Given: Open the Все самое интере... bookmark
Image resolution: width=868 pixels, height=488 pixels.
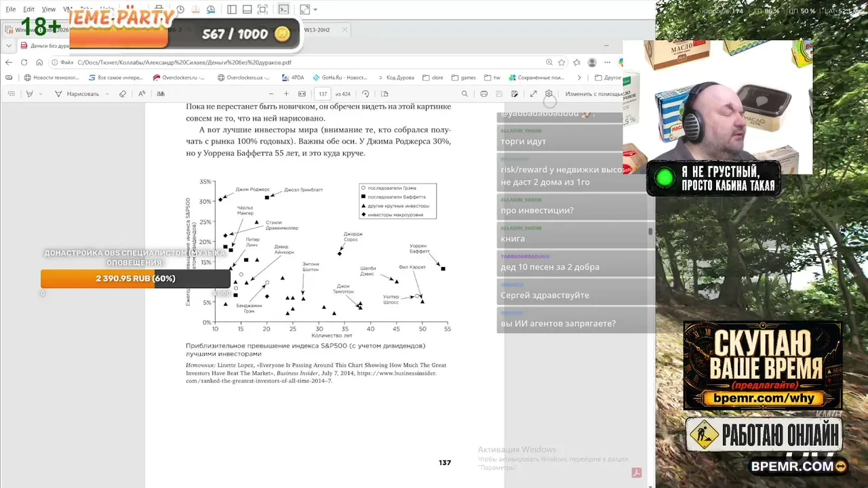Looking at the screenshot, I should [x=115, y=77].
